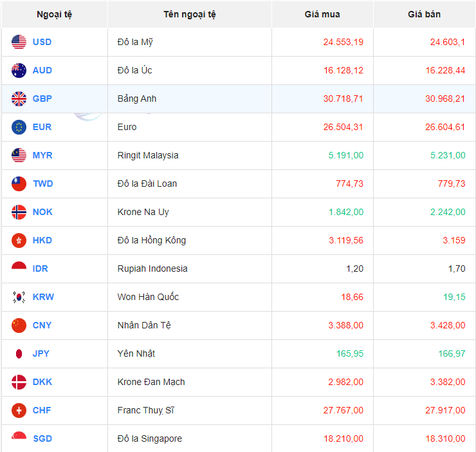Follow the HKD currency link
Viewport: 476px width, 452px height.
[x=42, y=241]
